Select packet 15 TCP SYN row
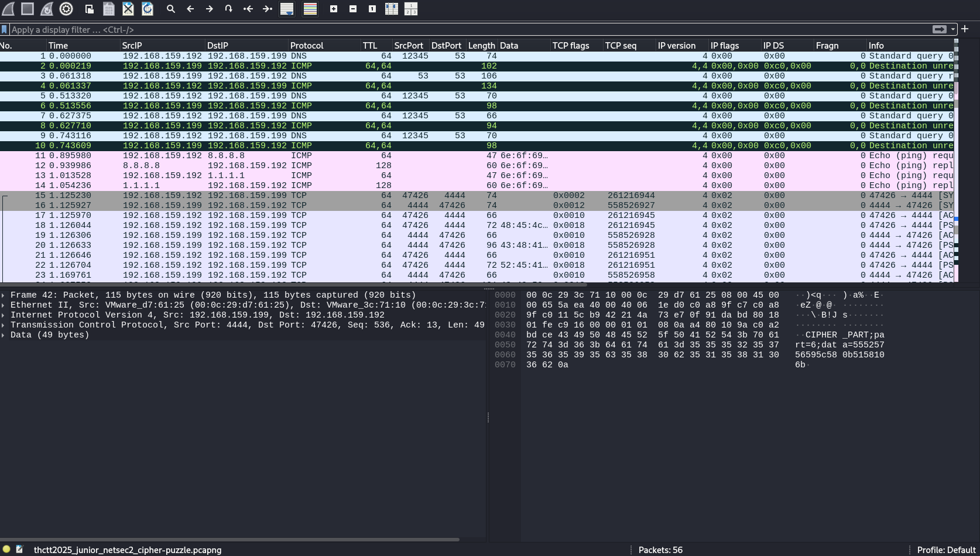The image size is (980, 556). pos(477,196)
